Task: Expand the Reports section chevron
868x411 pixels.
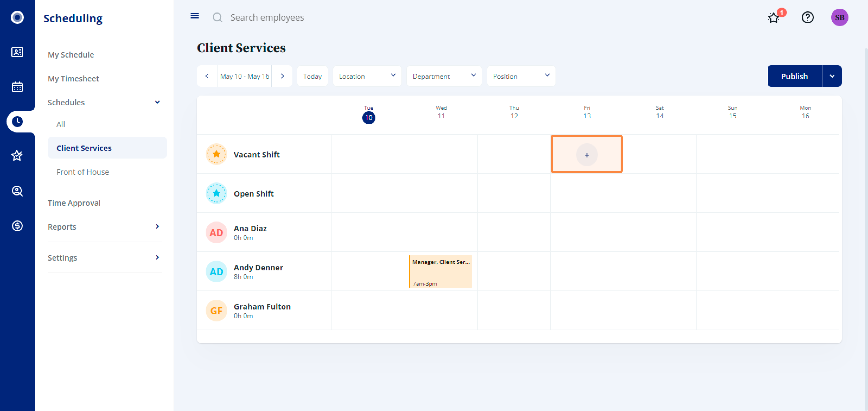Action: pos(157,227)
